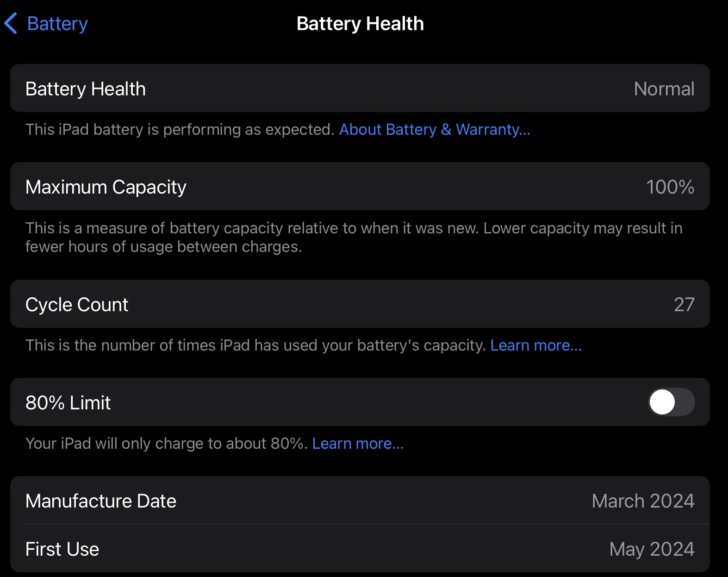This screenshot has height=577, width=728.
Task: Click the 80% Limit label
Action: (68, 402)
